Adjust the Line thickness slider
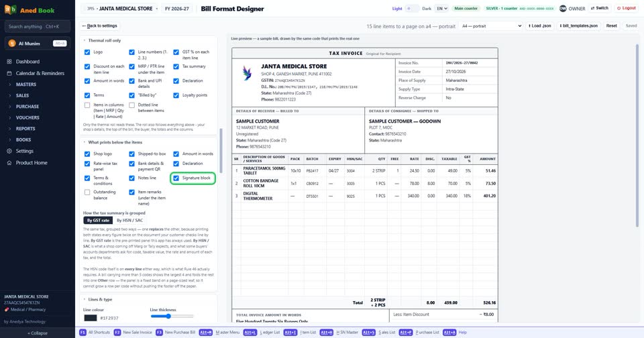 point(172,317)
